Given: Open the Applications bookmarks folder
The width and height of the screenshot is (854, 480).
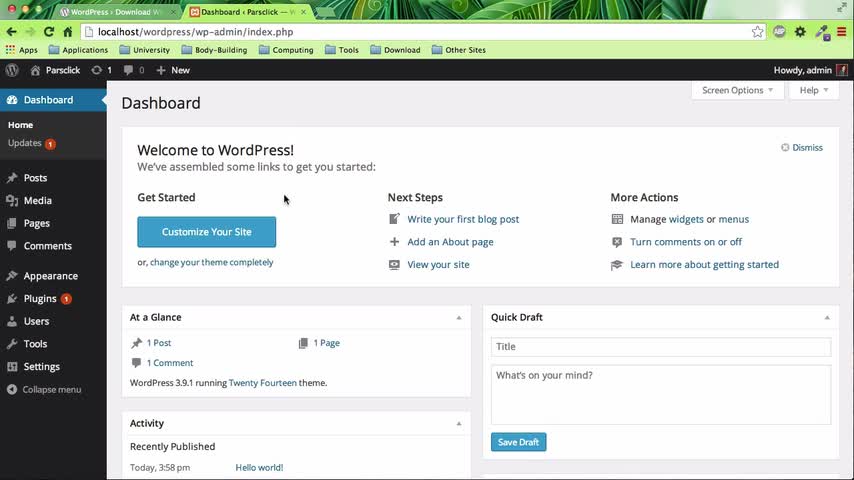Looking at the screenshot, I should (78, 50).
